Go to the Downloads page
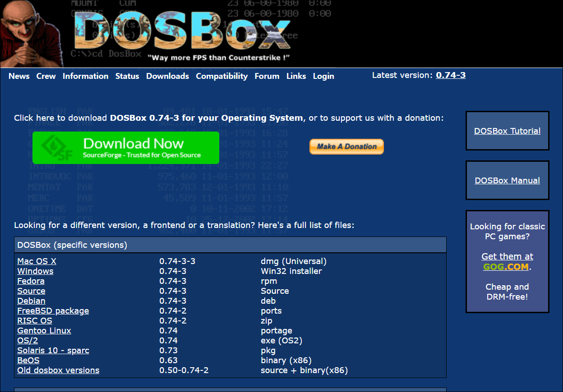The image size is (563, 392). click(168, 76)
